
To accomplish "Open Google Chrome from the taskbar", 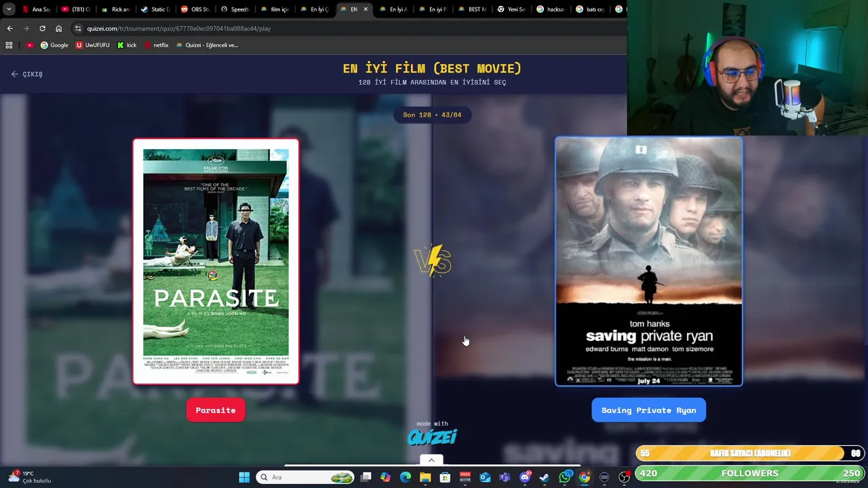I will pos(585,477).
